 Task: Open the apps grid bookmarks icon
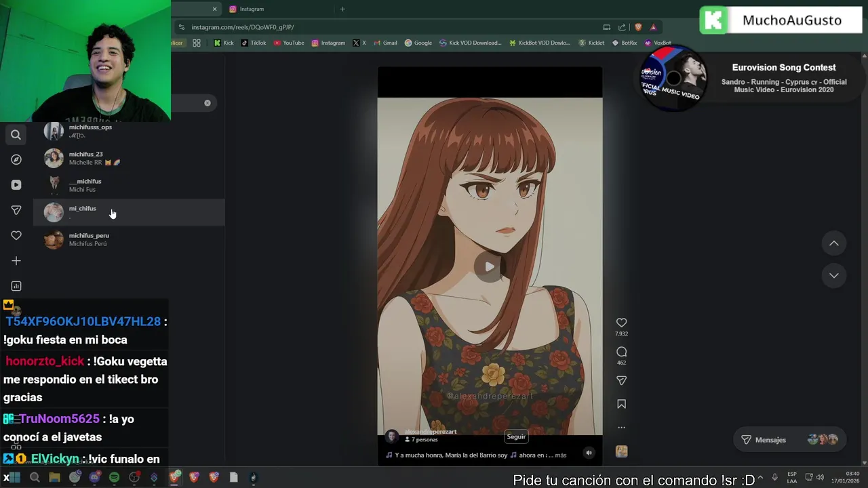tap(197, 43)
